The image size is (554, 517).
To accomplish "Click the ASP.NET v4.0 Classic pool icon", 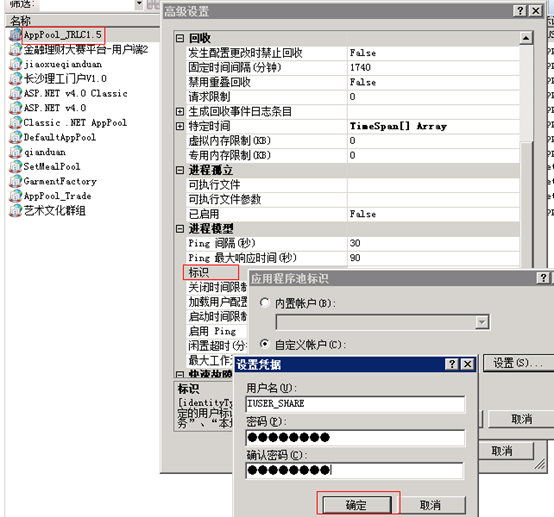I will (15, 93).
